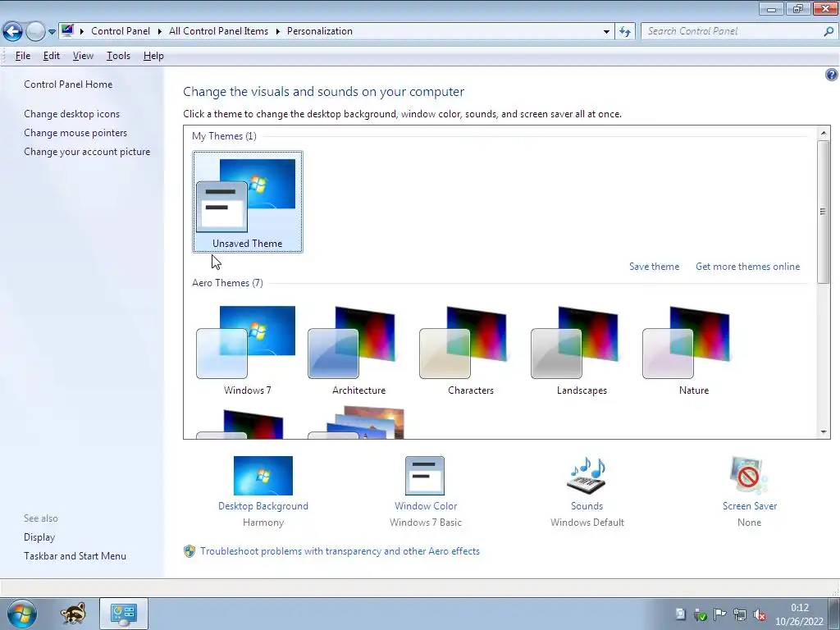Click the network tray icon

pyautogui.click(x=739, y=614)
